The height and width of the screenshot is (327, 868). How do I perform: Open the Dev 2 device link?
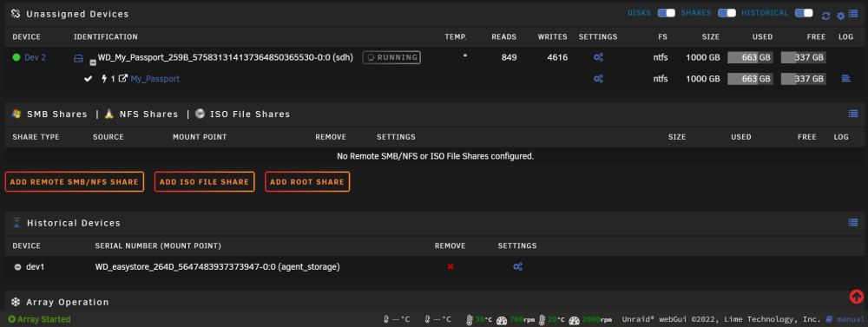pyautogui.click(x=36, y=57)
